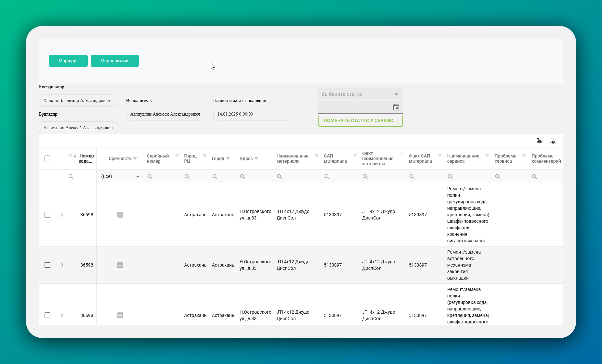Check the first row 36598 checkbox
This screenshot has width=602, height=364.
click(x=47, y=215)
